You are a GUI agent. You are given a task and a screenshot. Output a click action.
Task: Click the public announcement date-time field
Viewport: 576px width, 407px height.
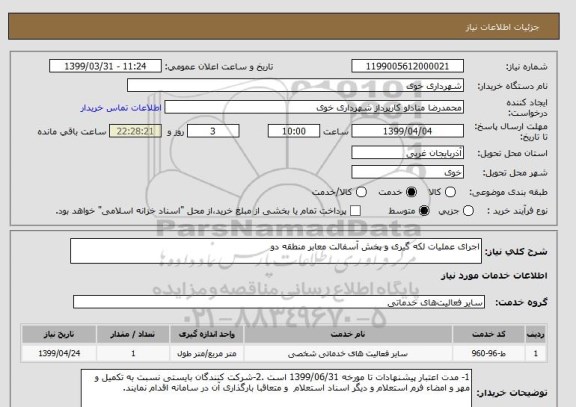tap(105, 66)
